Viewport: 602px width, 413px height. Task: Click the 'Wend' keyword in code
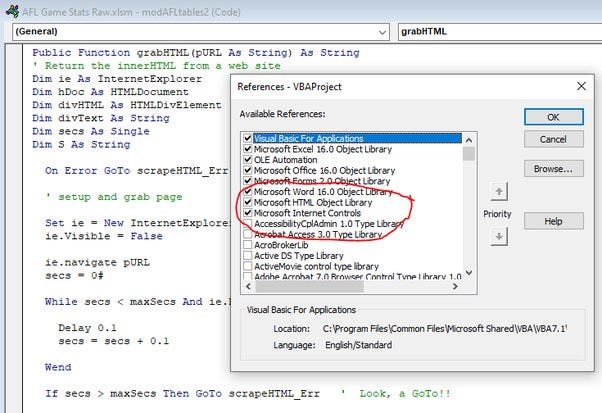click(58, 367)
